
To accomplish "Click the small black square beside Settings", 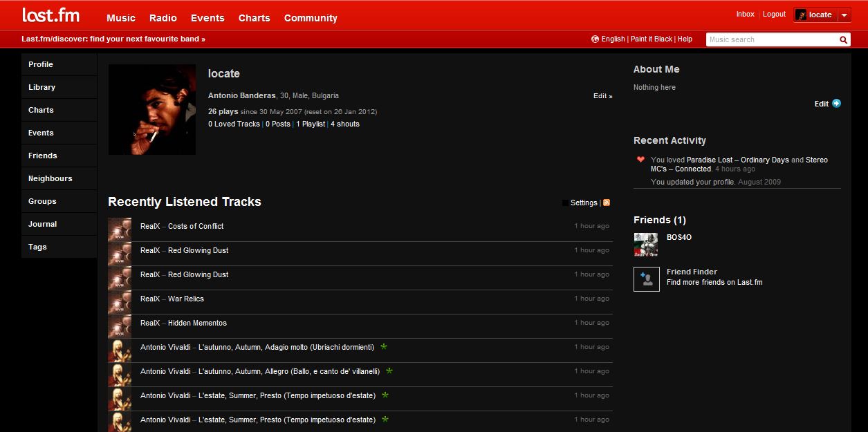I will [x=565, y=203].
